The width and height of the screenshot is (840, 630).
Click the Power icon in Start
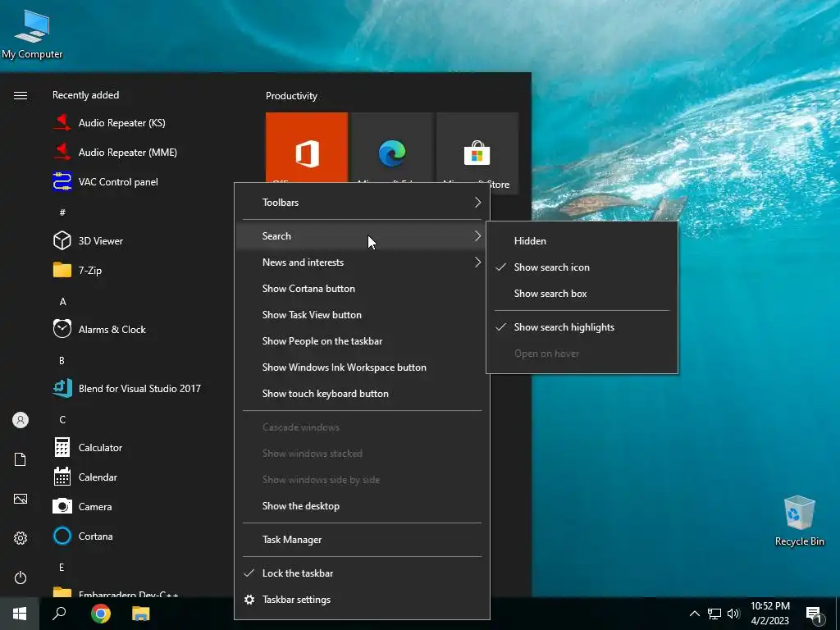[x=21, y=577]
